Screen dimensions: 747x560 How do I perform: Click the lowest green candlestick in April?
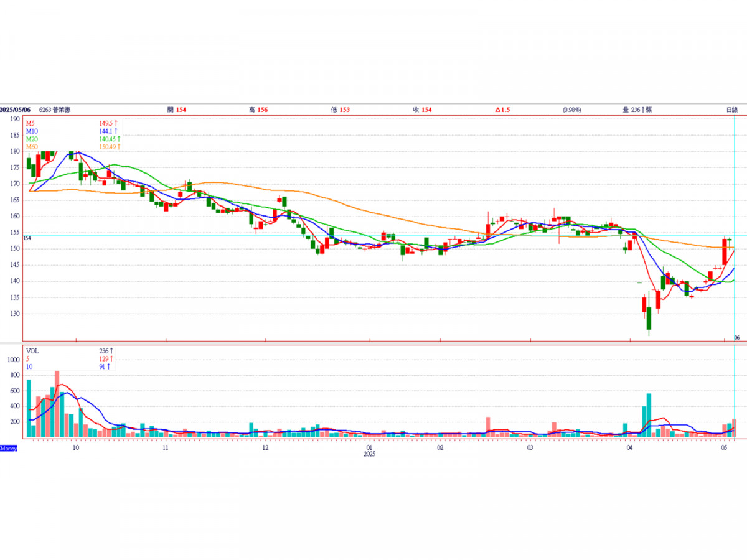point(649,318)
